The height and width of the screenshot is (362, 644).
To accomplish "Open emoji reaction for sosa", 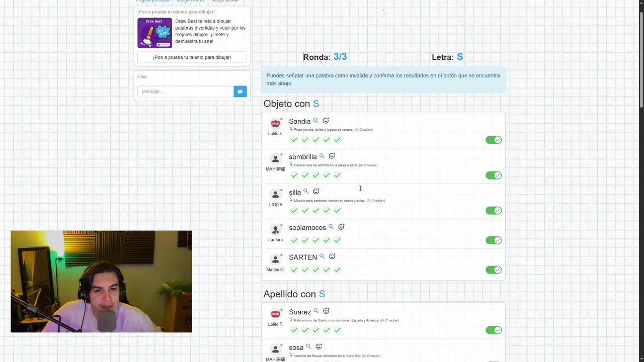I will click(318, 347).
